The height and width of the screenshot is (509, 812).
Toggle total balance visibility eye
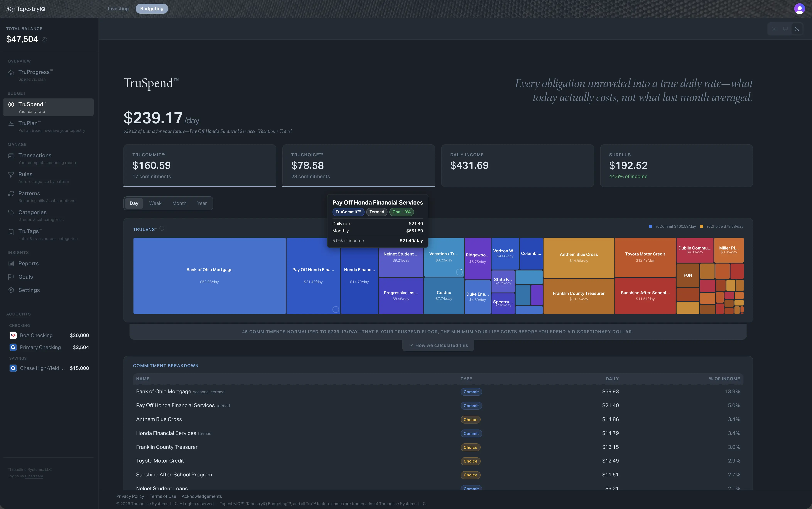pyautogui.click(x=44, y=39)
